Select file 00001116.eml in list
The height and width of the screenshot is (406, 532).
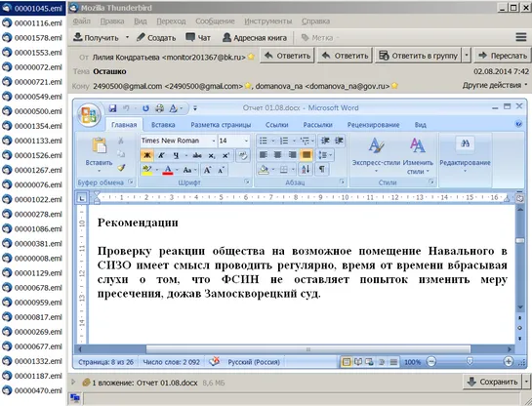[32, 23]
